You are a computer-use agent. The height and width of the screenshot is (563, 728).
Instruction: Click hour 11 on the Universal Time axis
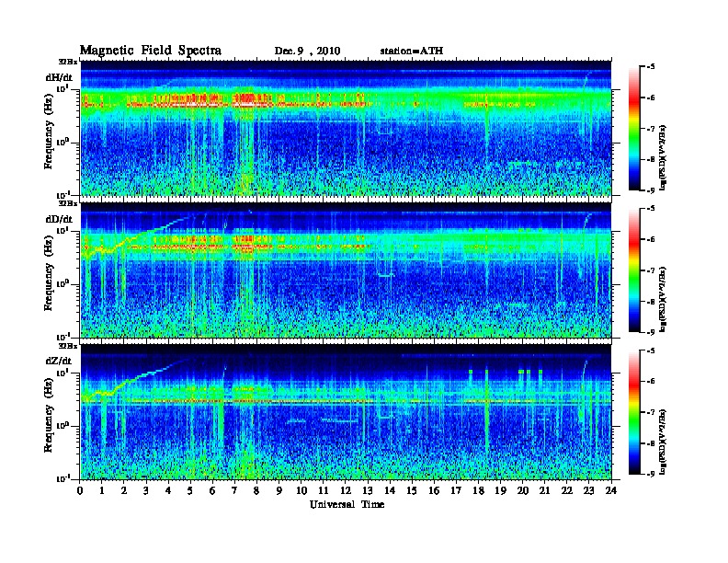pyautogui.click(x=324, y=491)
